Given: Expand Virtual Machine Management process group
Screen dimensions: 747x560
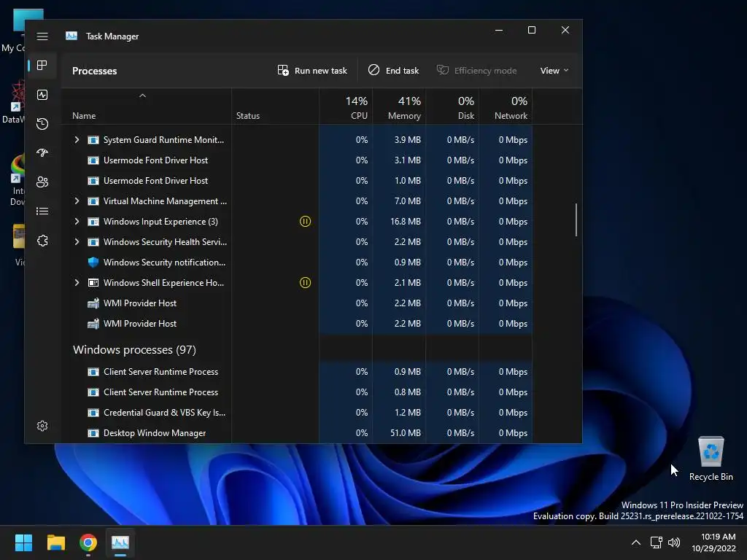Looking at the screenshot, I should [77, 201].
